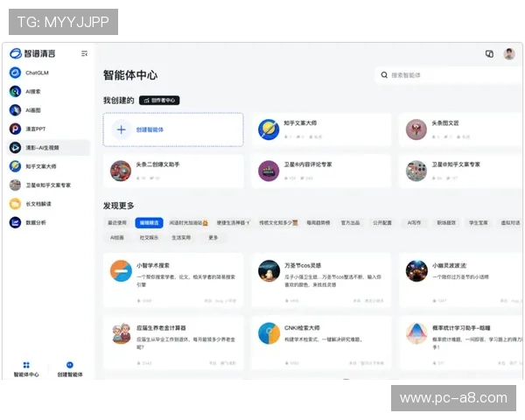This screenshot has width=525, height=420.
Task: Select the 每周趋势榜 category tab
Action: click(x=318, y=223)
